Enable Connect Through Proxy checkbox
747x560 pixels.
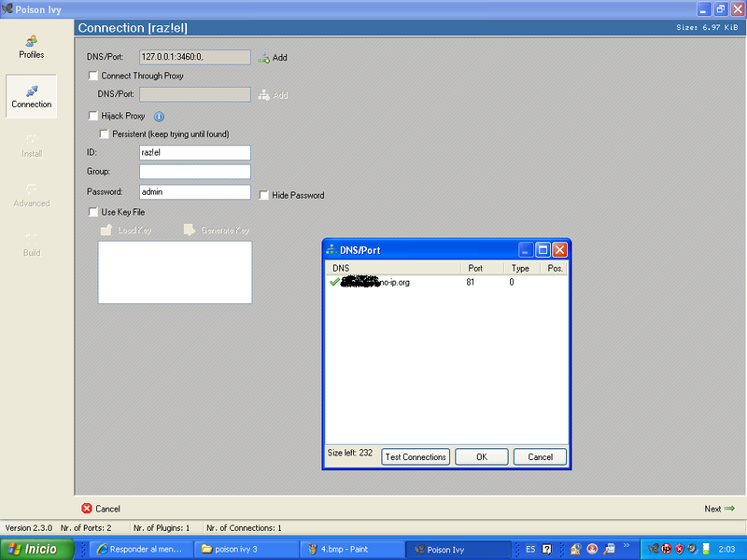[x=93, y=76]
